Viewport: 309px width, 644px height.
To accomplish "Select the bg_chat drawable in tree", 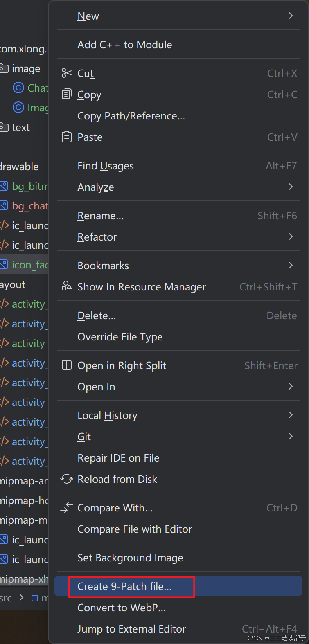I will point(29,206).
